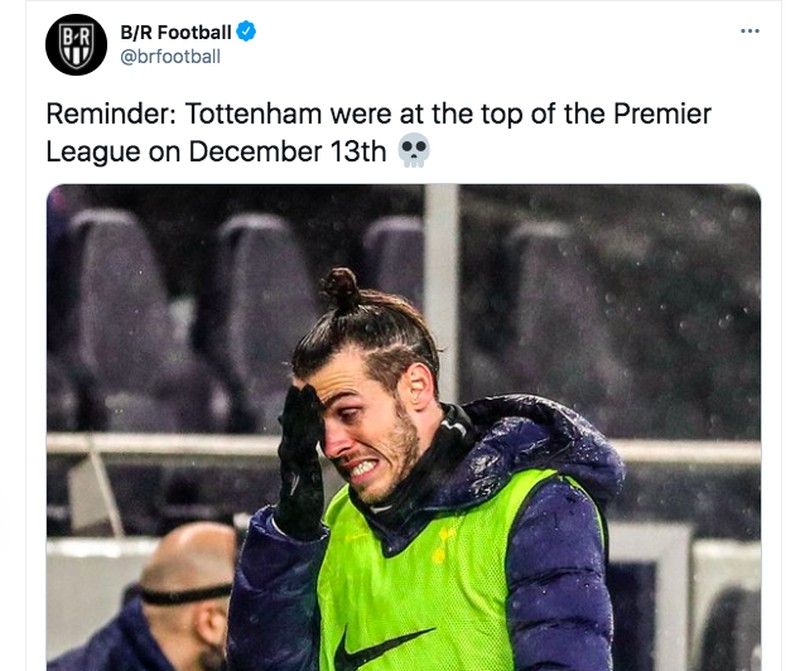Expand the tweet actions via the ellipsis
Viewport: 800px width, 671px height.
pyautogui.click(x=748, y=31)
